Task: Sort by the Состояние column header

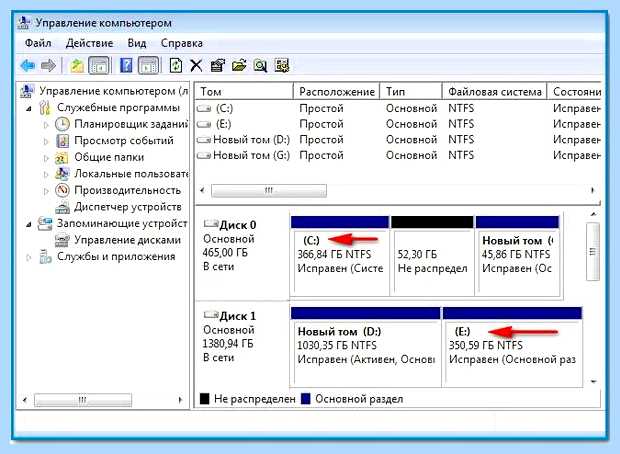Action: [x=574, y=91]
